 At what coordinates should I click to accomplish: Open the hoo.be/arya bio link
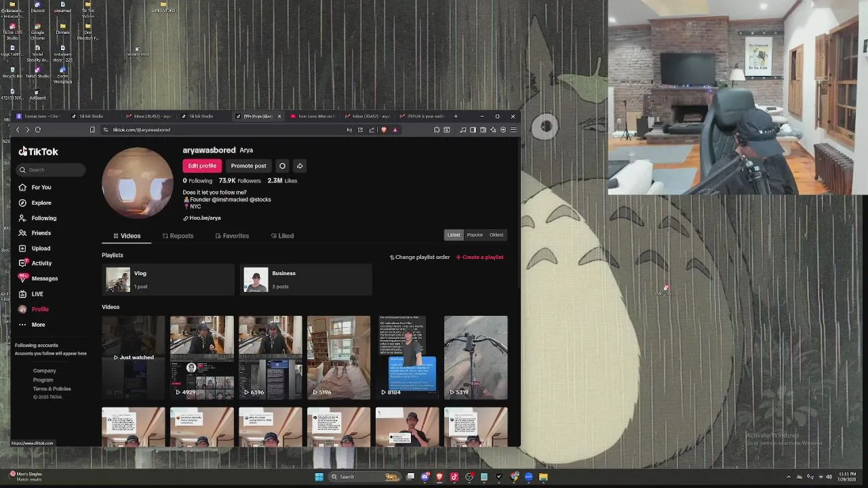[202, 218]
